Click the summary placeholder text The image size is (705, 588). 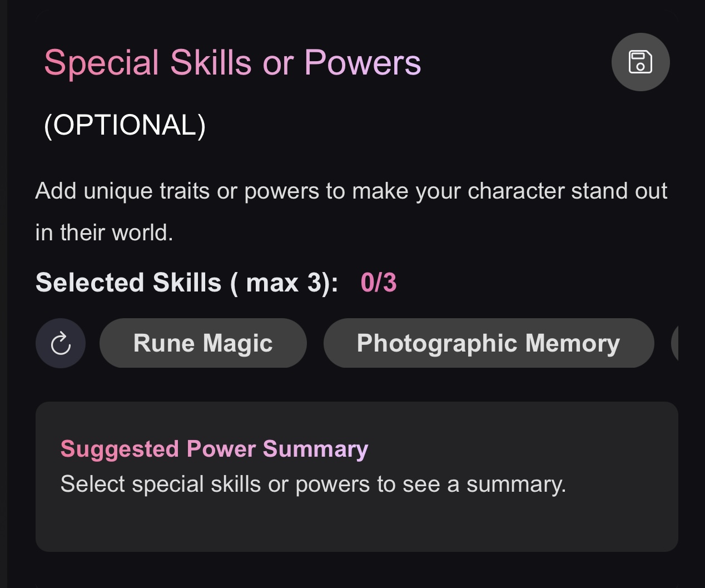[313, 484]
